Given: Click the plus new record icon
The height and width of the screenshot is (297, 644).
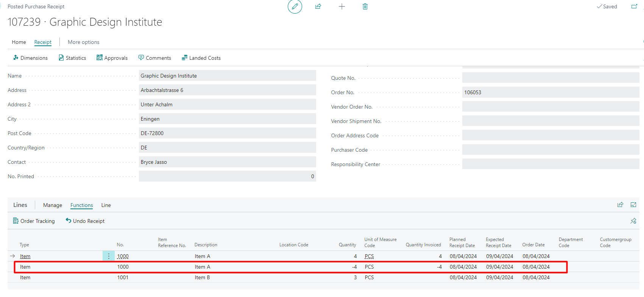Looking at the screenshot, I should tap(341, 6).
